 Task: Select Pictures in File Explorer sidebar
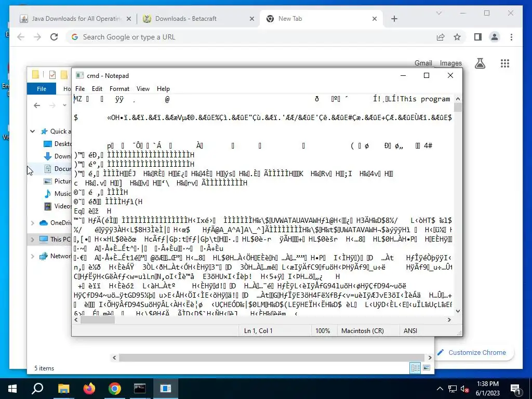pos(58,181)
